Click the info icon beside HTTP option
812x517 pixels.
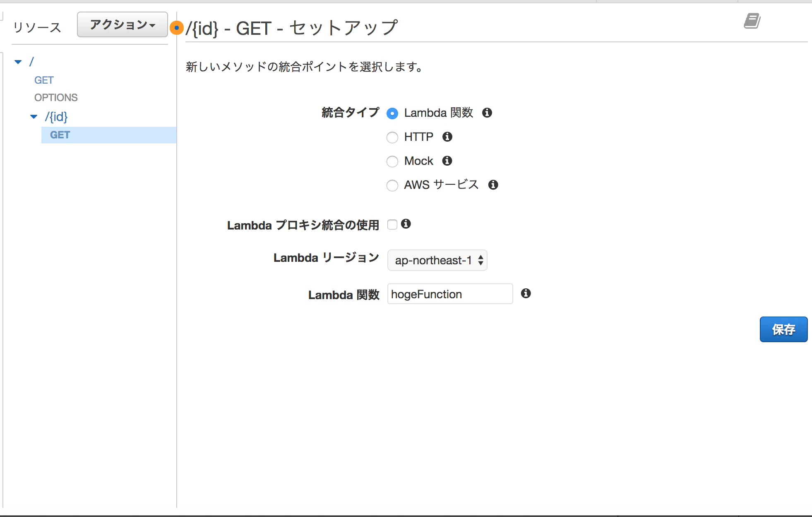tap(447, 137)
